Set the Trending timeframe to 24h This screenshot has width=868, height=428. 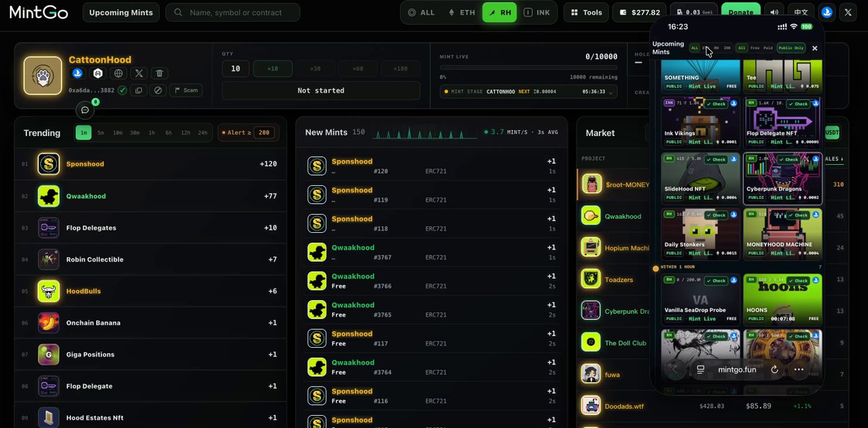tap(203, 132)
